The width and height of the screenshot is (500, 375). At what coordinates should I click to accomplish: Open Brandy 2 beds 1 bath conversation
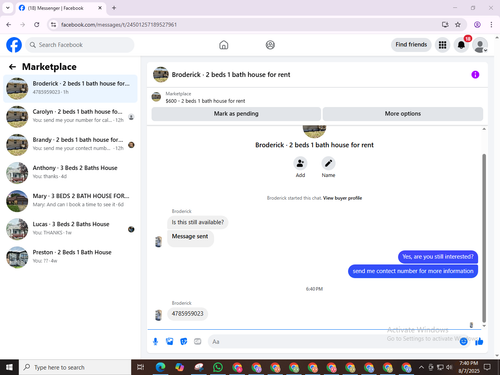70,145
